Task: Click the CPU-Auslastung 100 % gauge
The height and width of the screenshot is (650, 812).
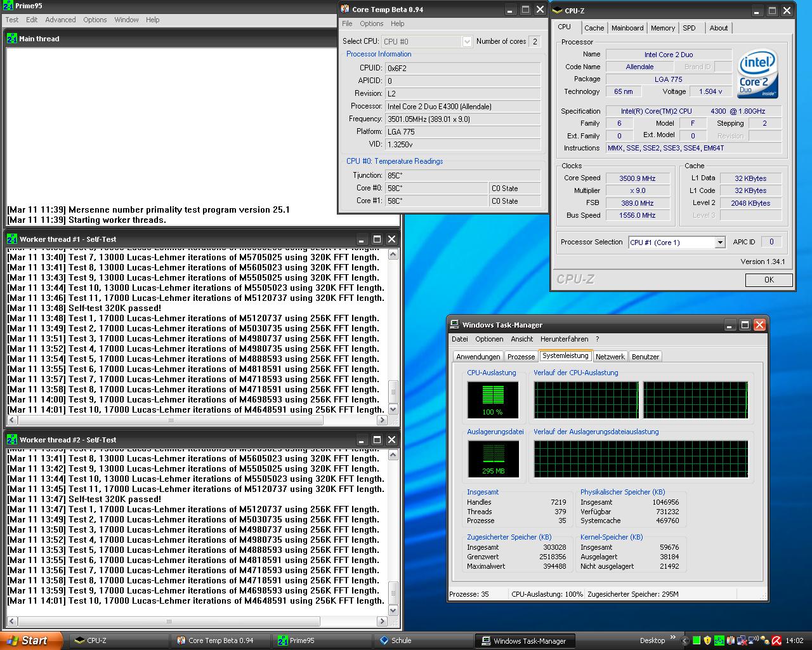Action: click(x=493, y=400)
